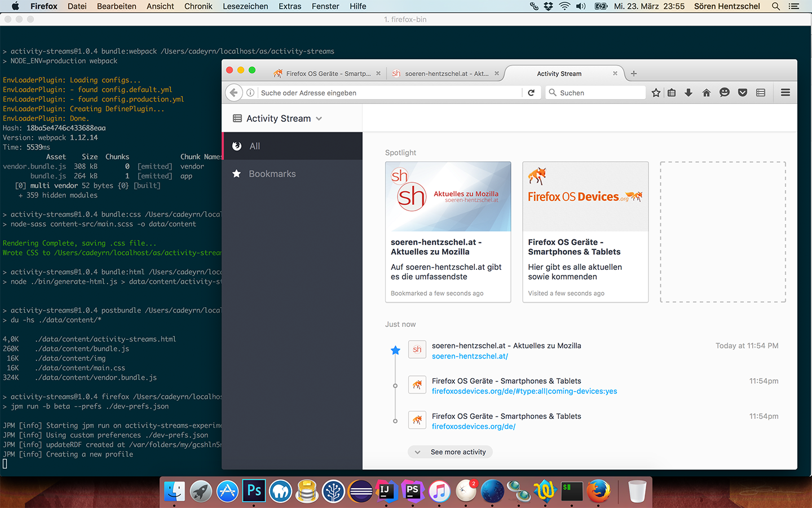Open the Lesezeichen menu
Viewport: 812px width, 508px height.
coord(245,6)
